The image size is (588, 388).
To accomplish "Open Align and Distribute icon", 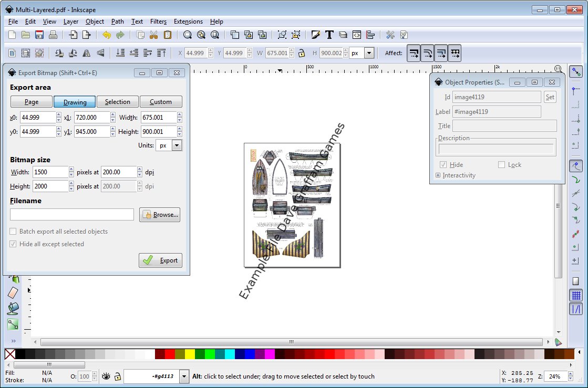I will pyautogui.click(x=371, y=35).
